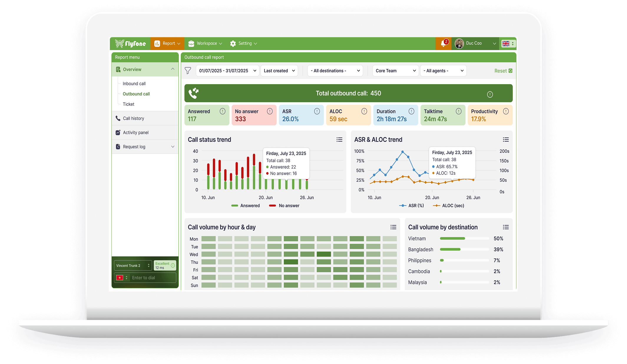Screen dimensions: 627x364
Task: Select Call history in the report menu
Action: [x=133, y=118]
